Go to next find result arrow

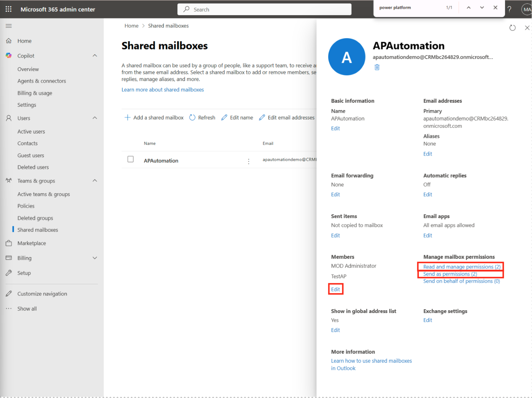[482, 8]
